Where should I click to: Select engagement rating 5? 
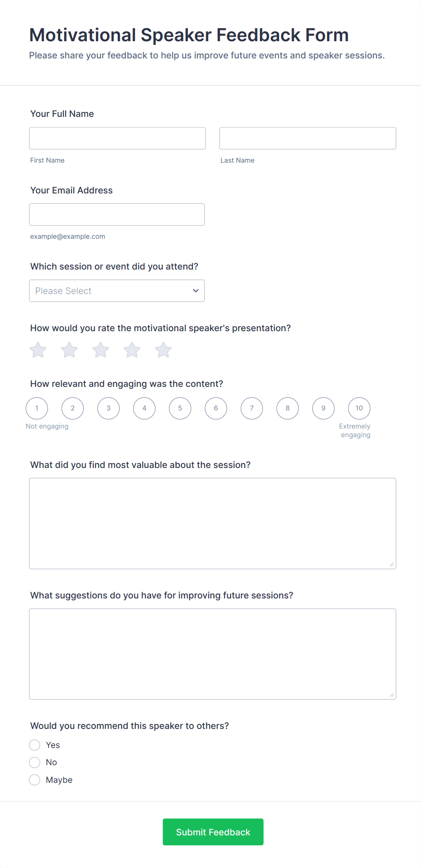click(180, 408)
